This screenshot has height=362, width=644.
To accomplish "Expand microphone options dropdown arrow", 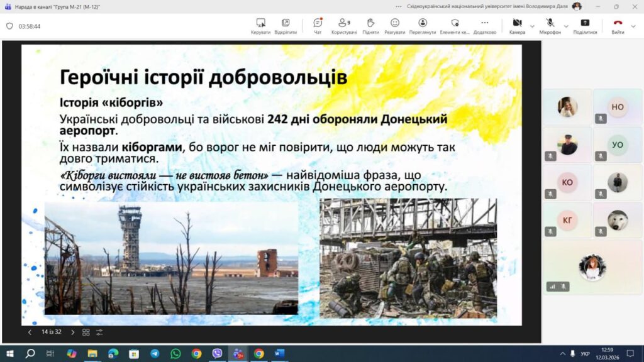I will click(565, 26).
